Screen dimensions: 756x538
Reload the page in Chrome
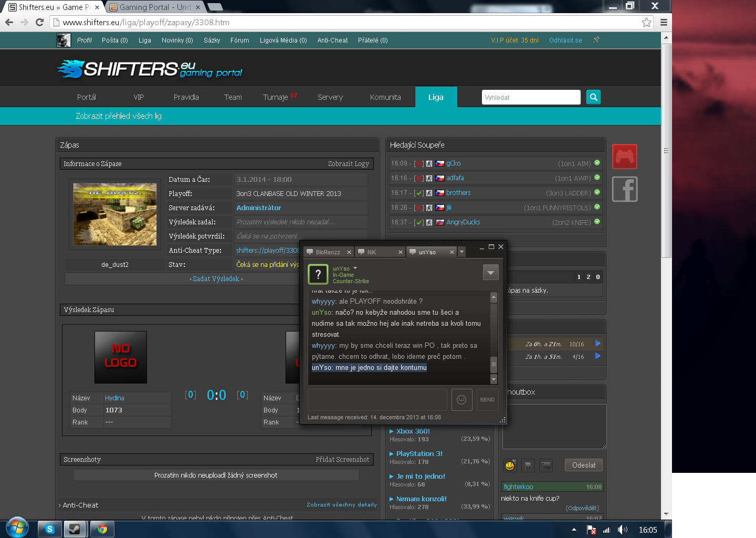[39, 22]
